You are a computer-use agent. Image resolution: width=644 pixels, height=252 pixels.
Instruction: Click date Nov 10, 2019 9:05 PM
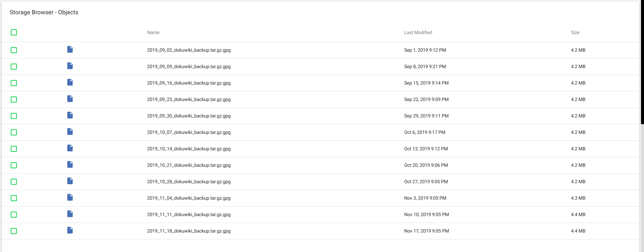tap(427, 215)
